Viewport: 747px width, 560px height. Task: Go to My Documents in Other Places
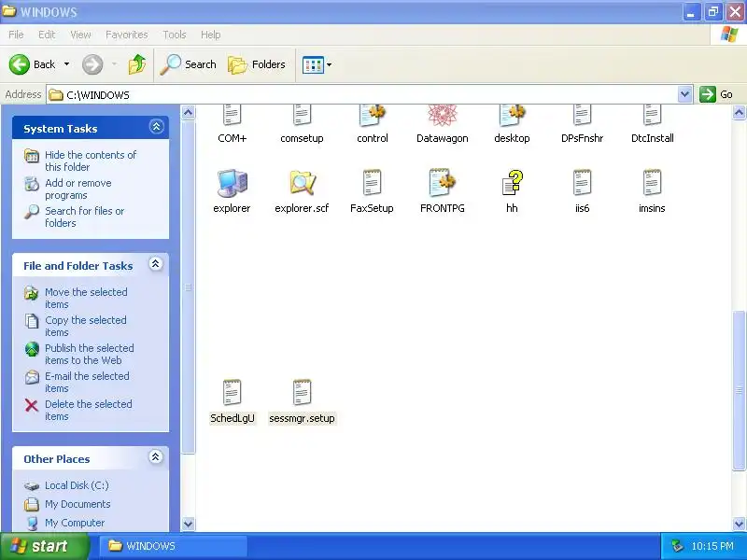[x=78, y=504]
